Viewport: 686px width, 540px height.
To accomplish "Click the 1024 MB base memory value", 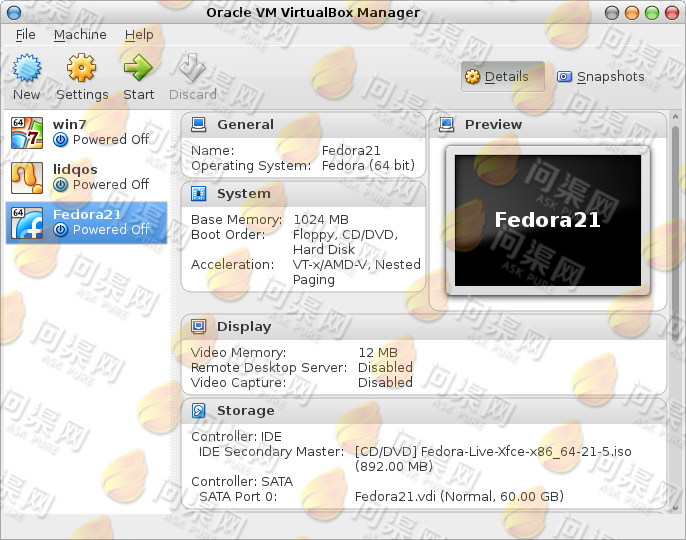I will [321, 220].
